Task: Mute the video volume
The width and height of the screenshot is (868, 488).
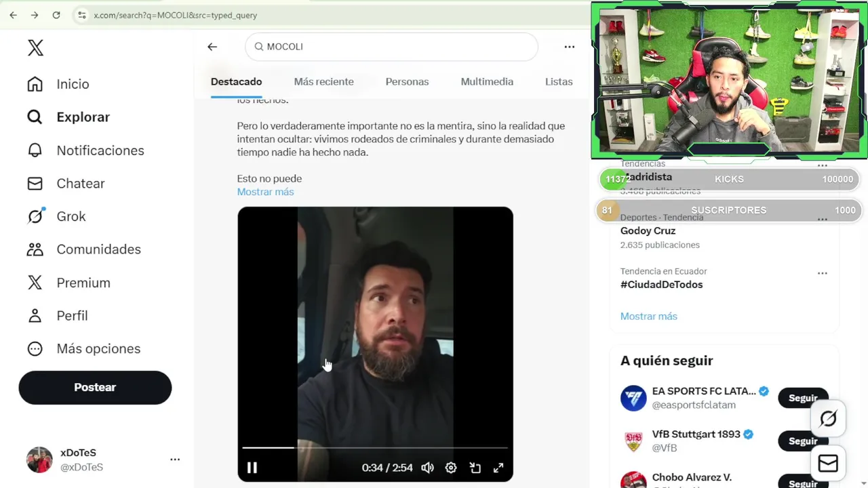Action: [x=427, y=468]
